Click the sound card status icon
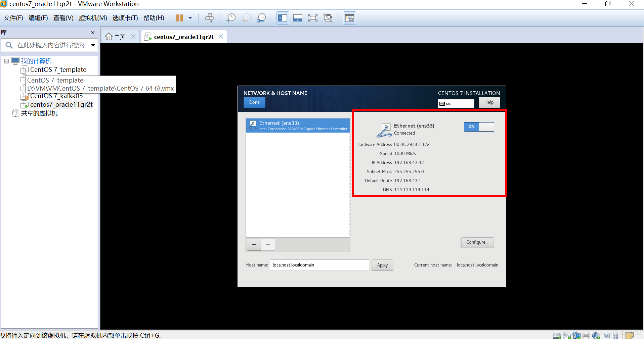Screen dimensions: 644x339 pos(596,335)
